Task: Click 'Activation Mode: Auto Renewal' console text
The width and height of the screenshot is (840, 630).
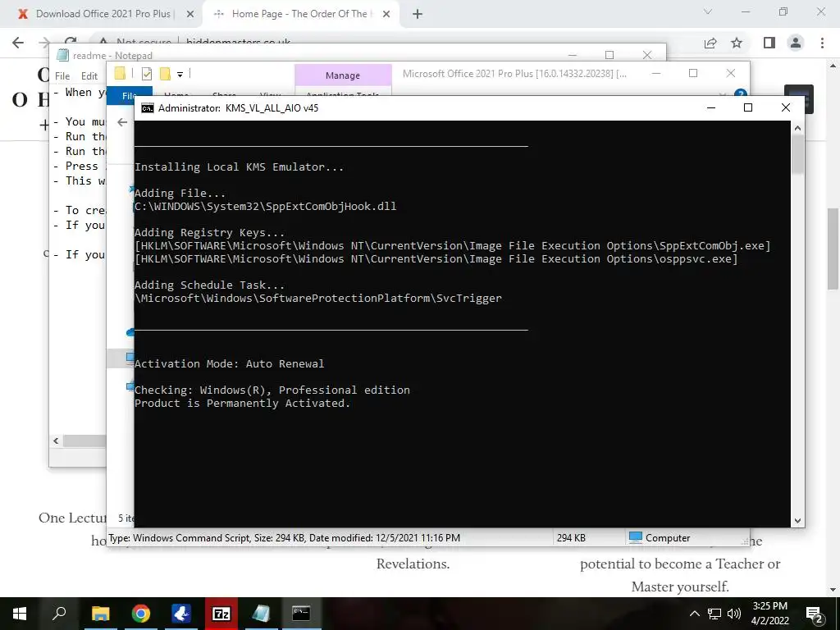Action: click(x=230, y=363)
